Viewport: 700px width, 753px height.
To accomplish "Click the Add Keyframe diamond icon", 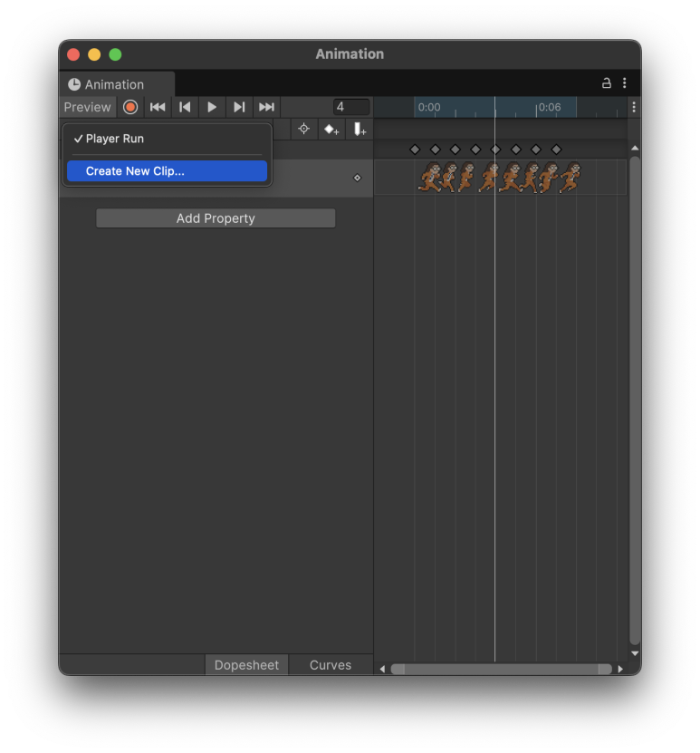I will click(331, 130).
